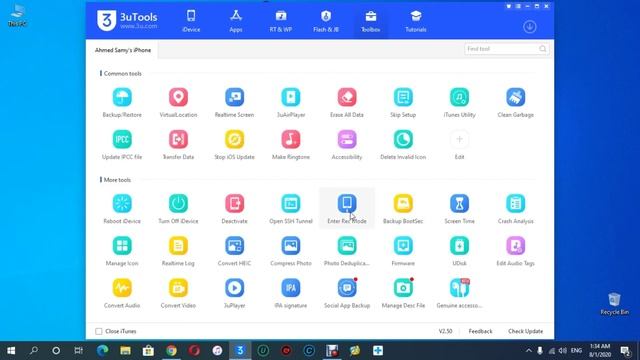Go to the Flash & JB tab
This screenshot has height=360, width=640.
tap(326, 21)
